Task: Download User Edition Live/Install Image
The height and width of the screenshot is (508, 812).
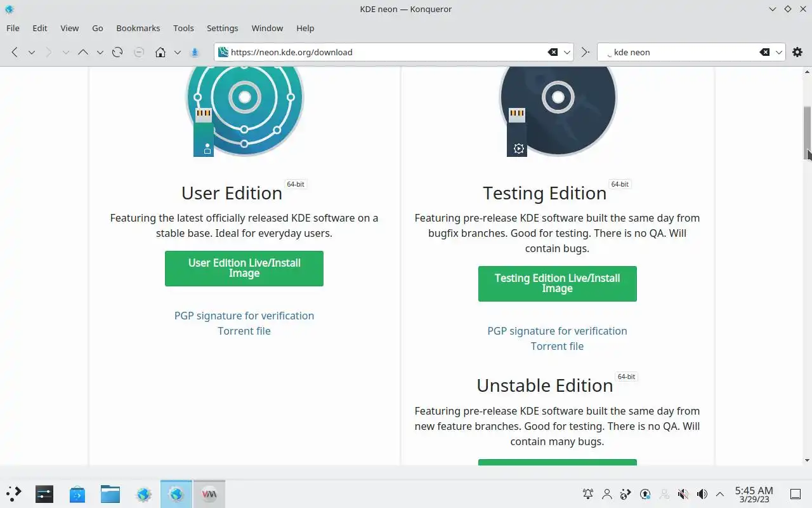Action: [244, 268]
